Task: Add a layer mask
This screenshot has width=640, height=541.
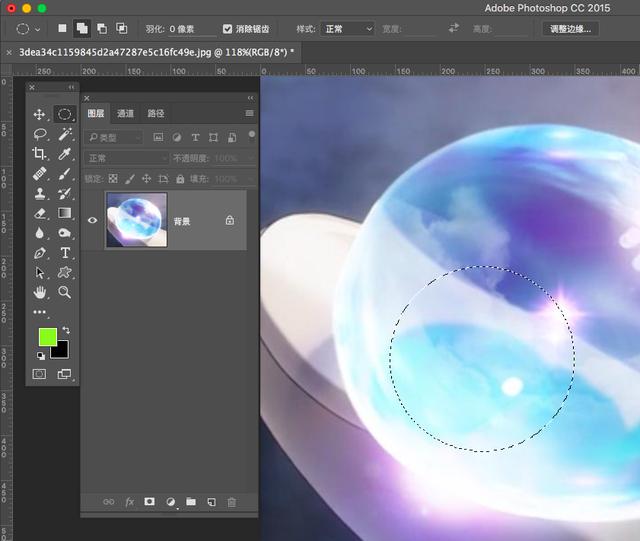Action: [x=149, y=501]
